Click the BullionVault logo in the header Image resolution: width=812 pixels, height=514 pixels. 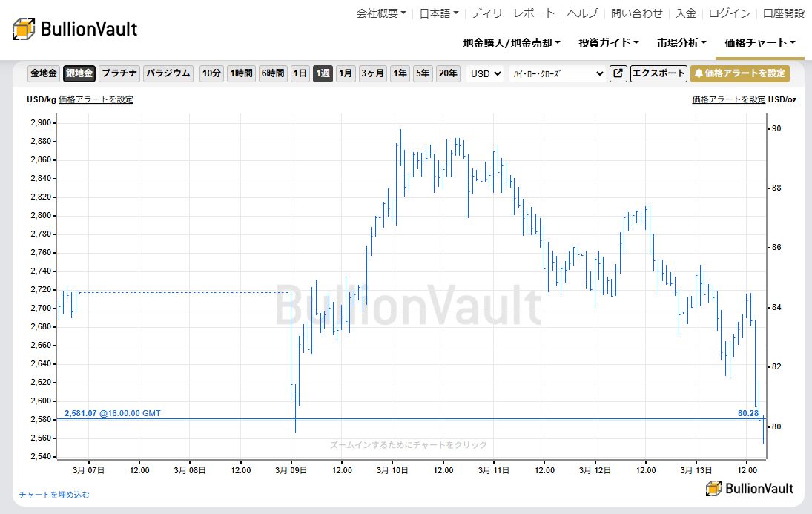coord(74,28)
